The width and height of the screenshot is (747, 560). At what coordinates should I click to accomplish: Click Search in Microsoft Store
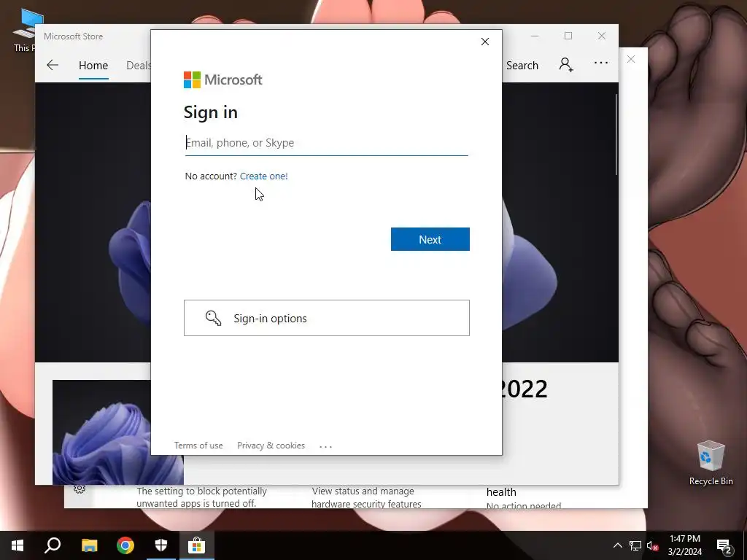coord(522,65)
